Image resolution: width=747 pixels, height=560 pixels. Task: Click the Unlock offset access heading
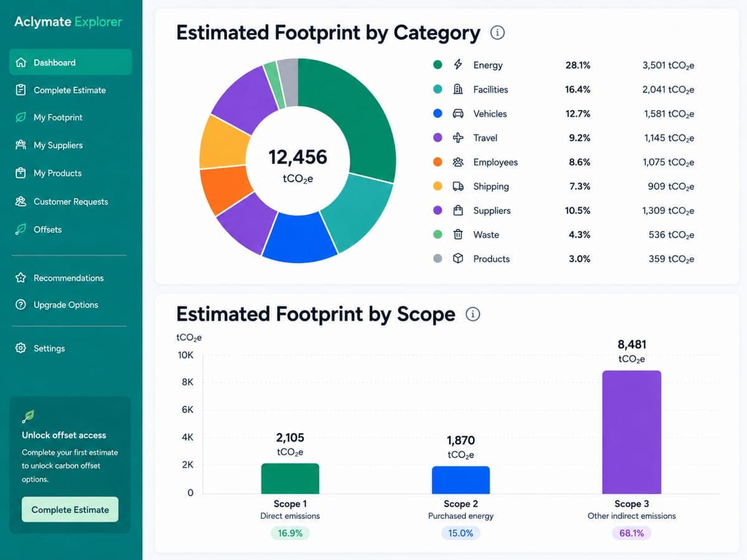tap(64, 435)
